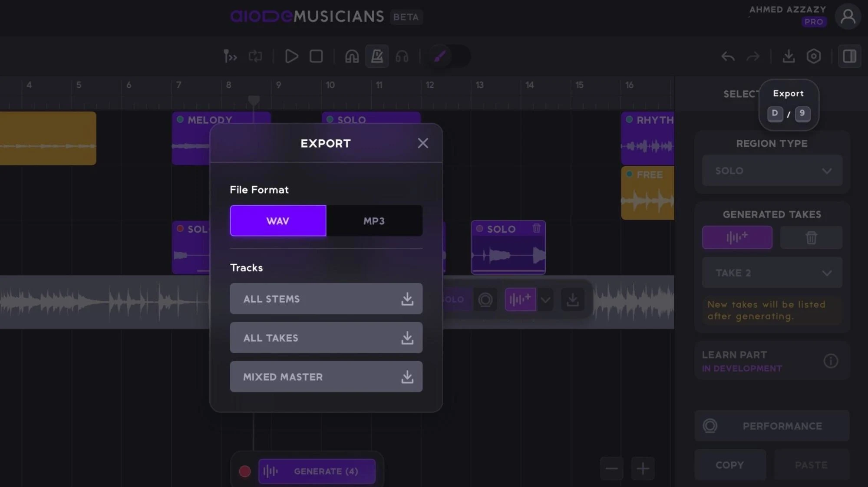Delete take with trash icon in Generated Takes
Image resolution: width=868 pixels, height=487 pixels.
811,237
